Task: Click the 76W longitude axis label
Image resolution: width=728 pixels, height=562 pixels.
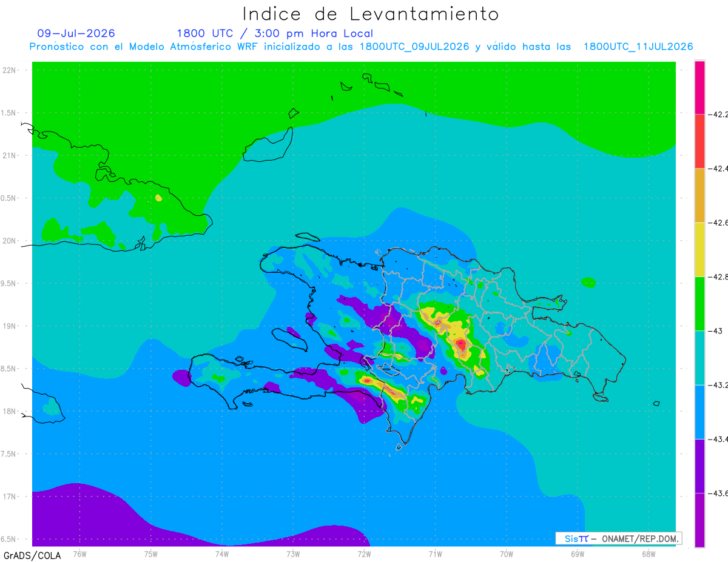Action: coord(79,554)
